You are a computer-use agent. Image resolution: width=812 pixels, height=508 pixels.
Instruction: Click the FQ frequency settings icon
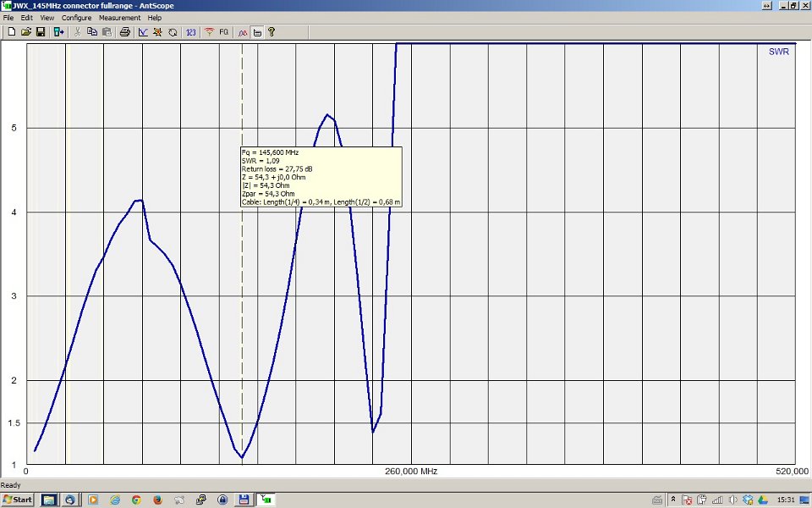pos(224,32)
